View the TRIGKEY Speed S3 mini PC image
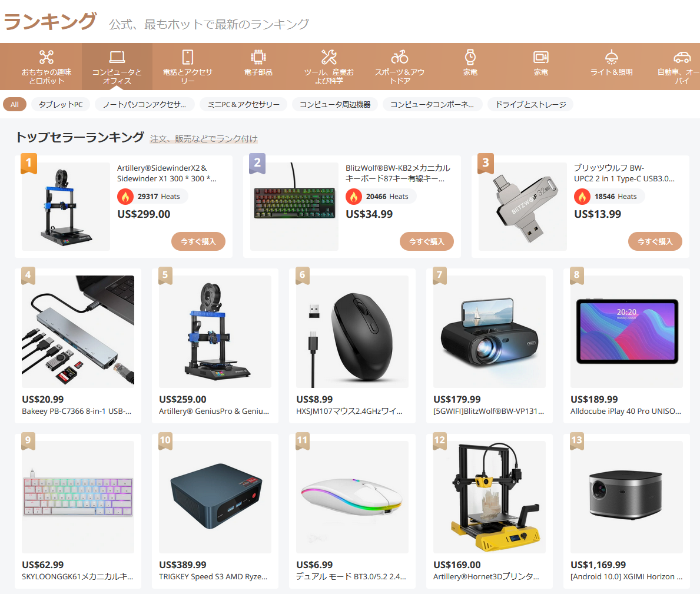Screen dimensions: 700x594 pyautogui.click(x=215, y=497)
